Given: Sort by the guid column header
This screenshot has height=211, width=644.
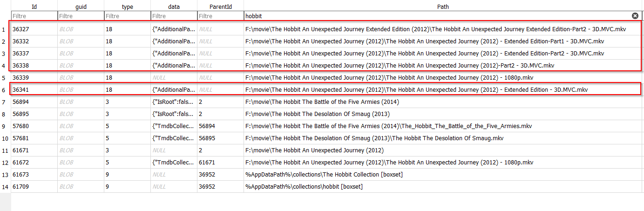Looking at the screenshot, I should click(81, 7).
